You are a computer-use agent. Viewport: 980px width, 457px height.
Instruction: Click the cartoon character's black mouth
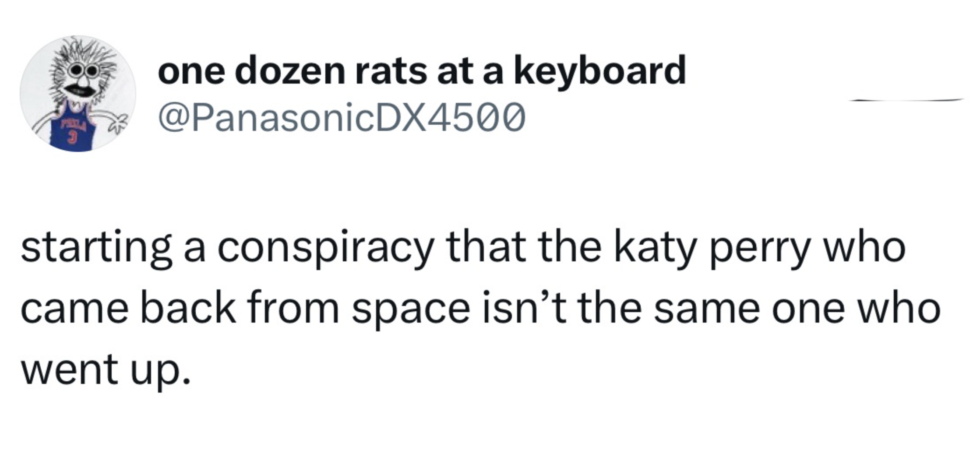(x=79, y=91)
